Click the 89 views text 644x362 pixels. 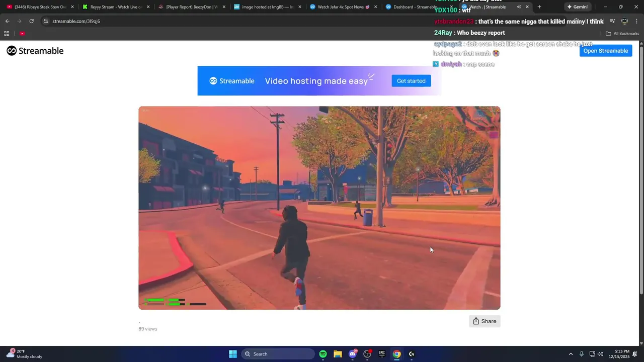pyautogui.click(x=148, y=329)
